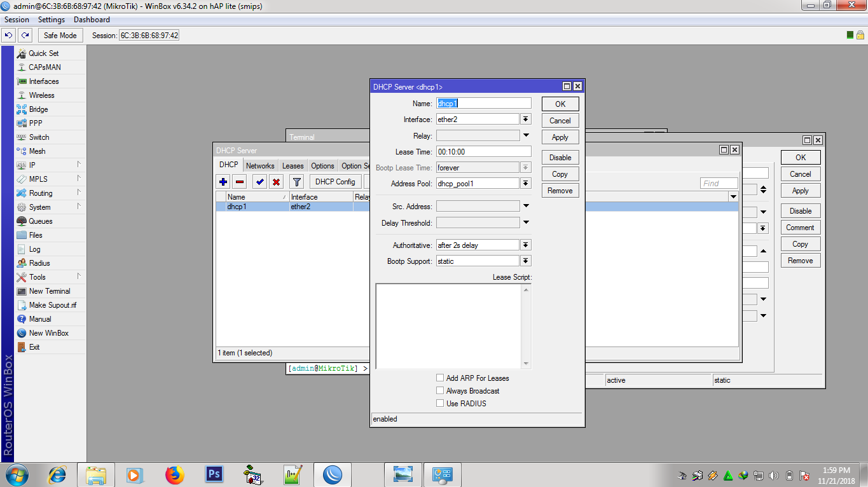This screenshot has width=868, height=487.
Task: Open Bootp Support dropdown
Action: 526,261
